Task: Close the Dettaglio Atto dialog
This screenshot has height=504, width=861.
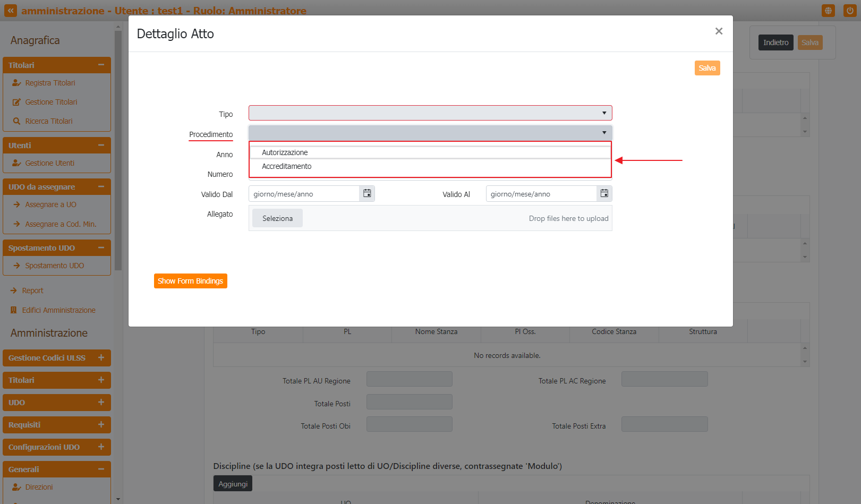Action: [719, 31]
